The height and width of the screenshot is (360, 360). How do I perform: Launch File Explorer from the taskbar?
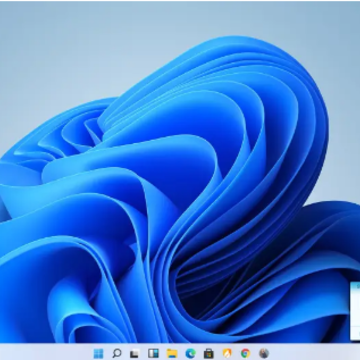(172, 353)
